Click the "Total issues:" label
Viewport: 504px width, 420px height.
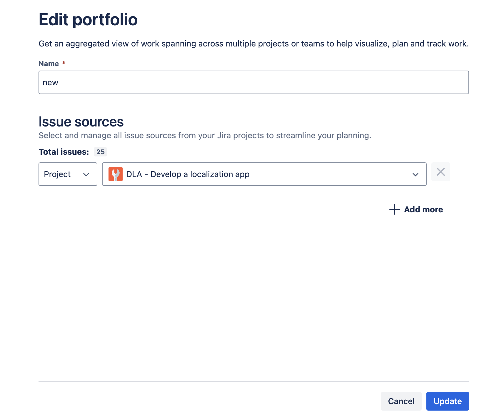click(x=64, y=152)
